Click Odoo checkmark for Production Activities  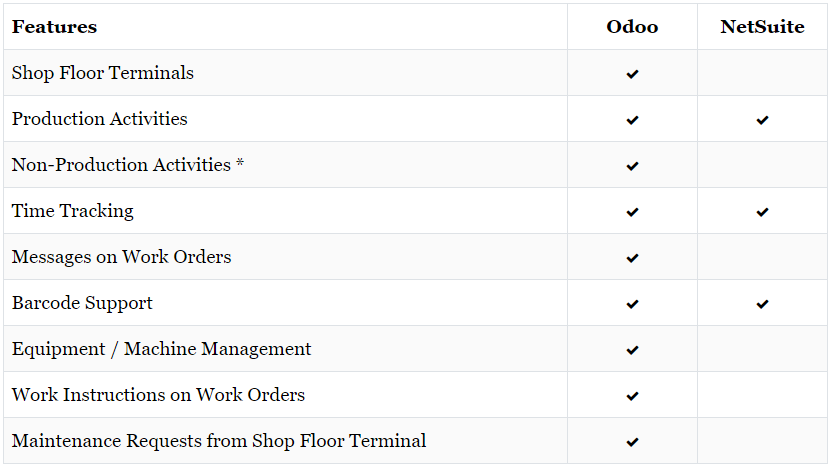click(x=632, y=120)
